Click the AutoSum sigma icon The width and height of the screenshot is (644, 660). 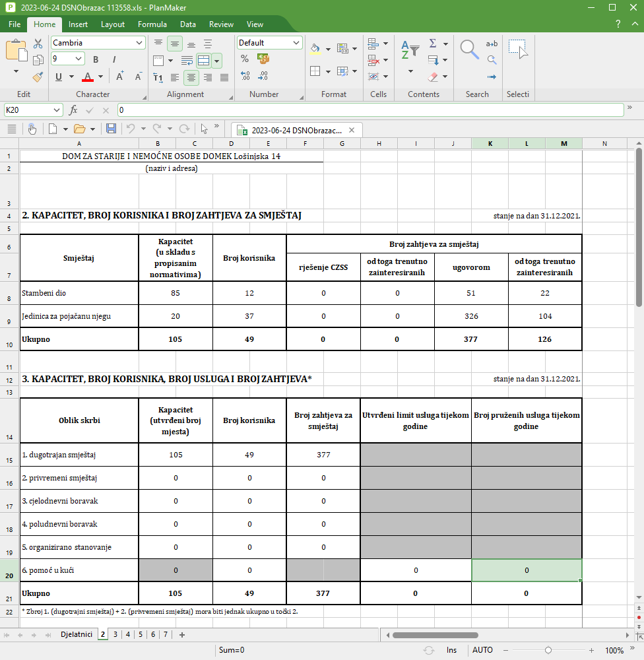[433, 44]
